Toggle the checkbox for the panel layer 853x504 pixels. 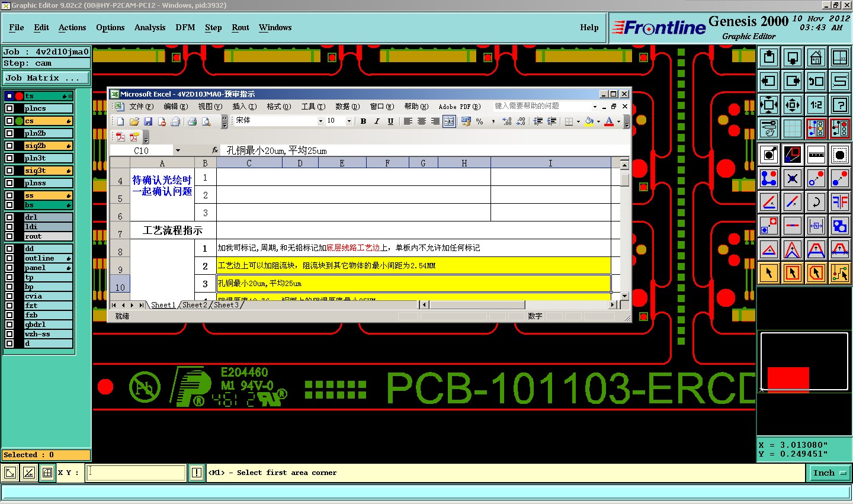tap(9, 268)
